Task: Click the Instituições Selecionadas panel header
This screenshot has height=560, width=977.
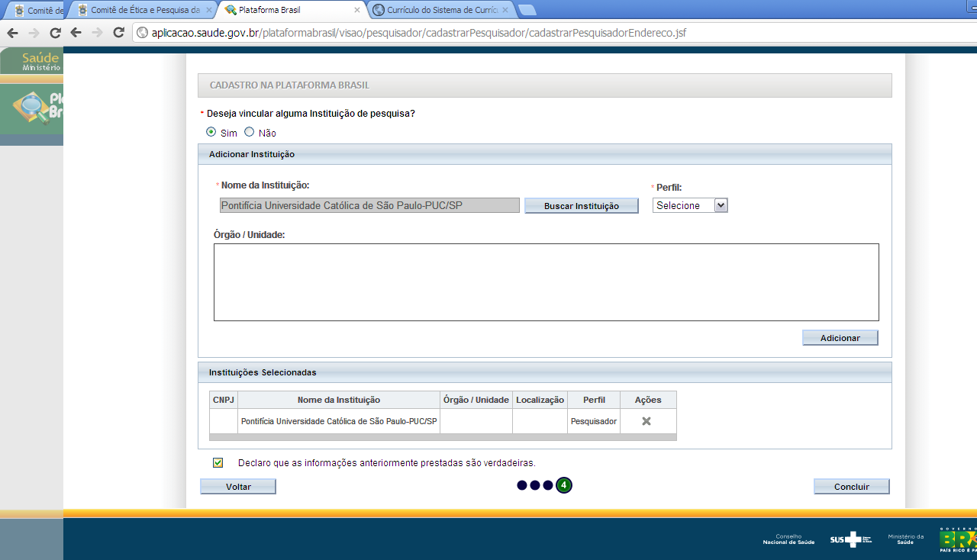Action: tap(545, 372)
